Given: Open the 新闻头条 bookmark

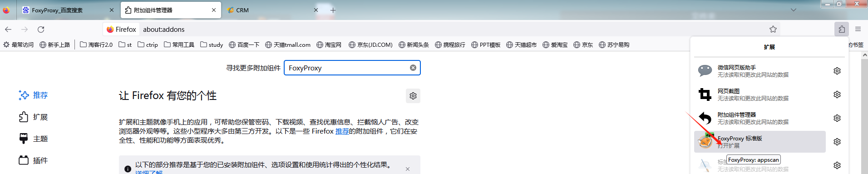Looking at the screenshot, I should (x=414, y=45).
